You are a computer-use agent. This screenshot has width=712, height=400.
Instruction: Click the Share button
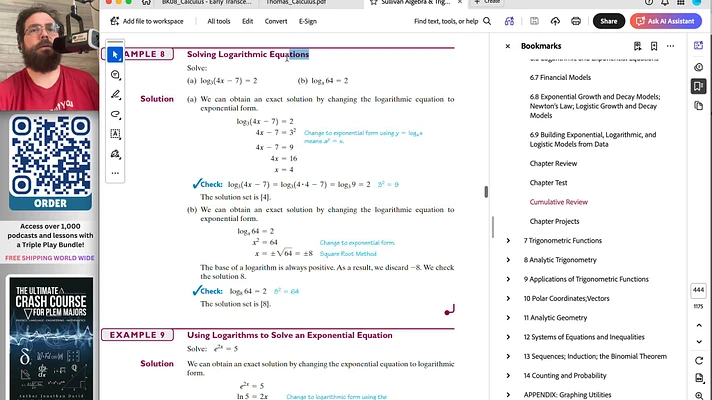point(608,21)
